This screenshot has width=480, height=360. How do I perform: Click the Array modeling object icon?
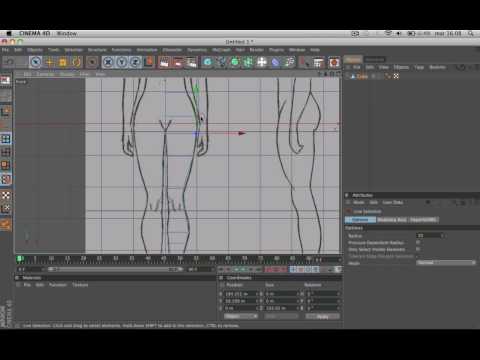coord(248,62)
